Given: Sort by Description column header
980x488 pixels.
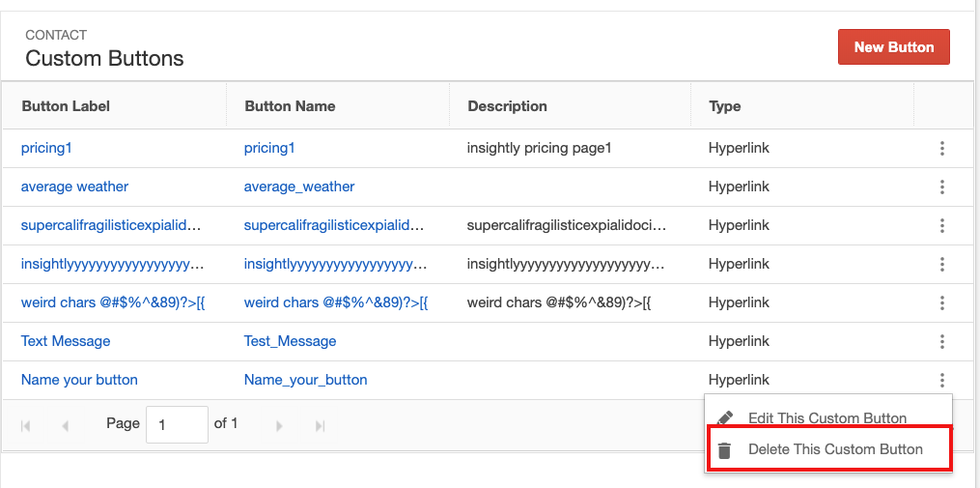Looking at the screenshot, I should (507, 106).
